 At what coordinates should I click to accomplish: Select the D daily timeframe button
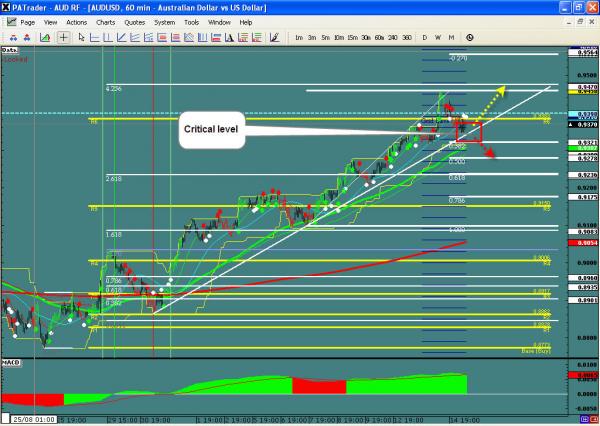pyautogui.click(x=424, y=36)
